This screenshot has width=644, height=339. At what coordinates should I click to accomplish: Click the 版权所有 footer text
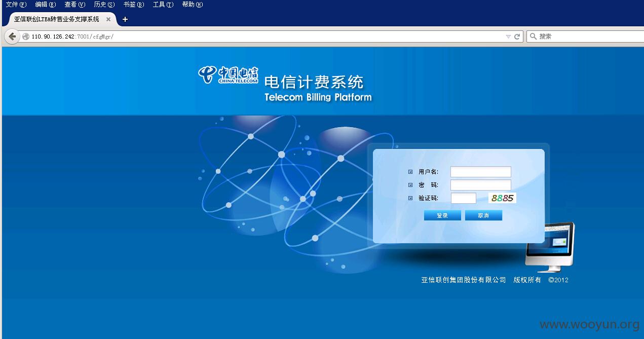tap(527, 280)
